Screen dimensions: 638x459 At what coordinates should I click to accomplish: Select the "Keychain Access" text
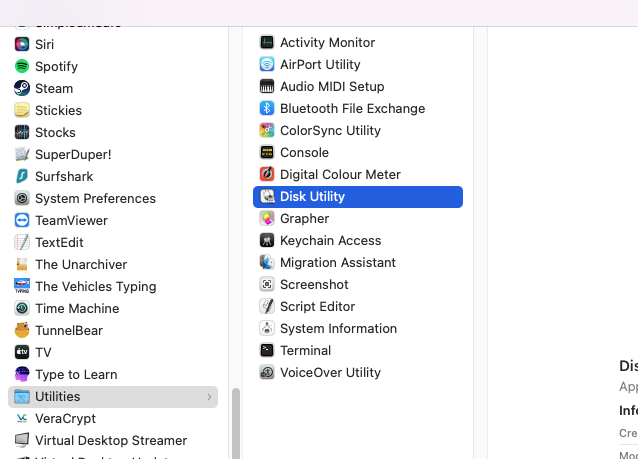click(330, 240)
